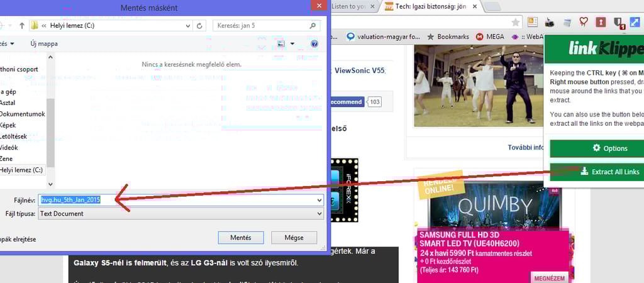The image size is (644, 283).
Task: Open the Fájl típusa file type dropdown
Action: tap(320, 214)
